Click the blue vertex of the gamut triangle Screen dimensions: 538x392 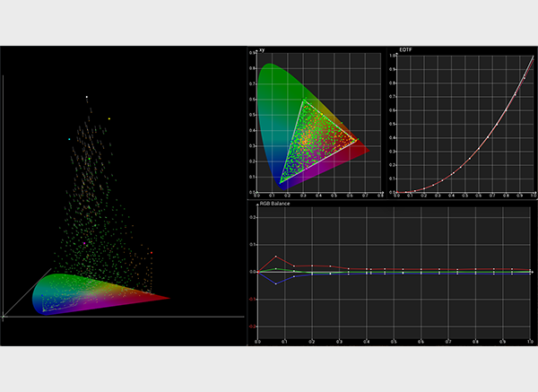click(281, 183)
